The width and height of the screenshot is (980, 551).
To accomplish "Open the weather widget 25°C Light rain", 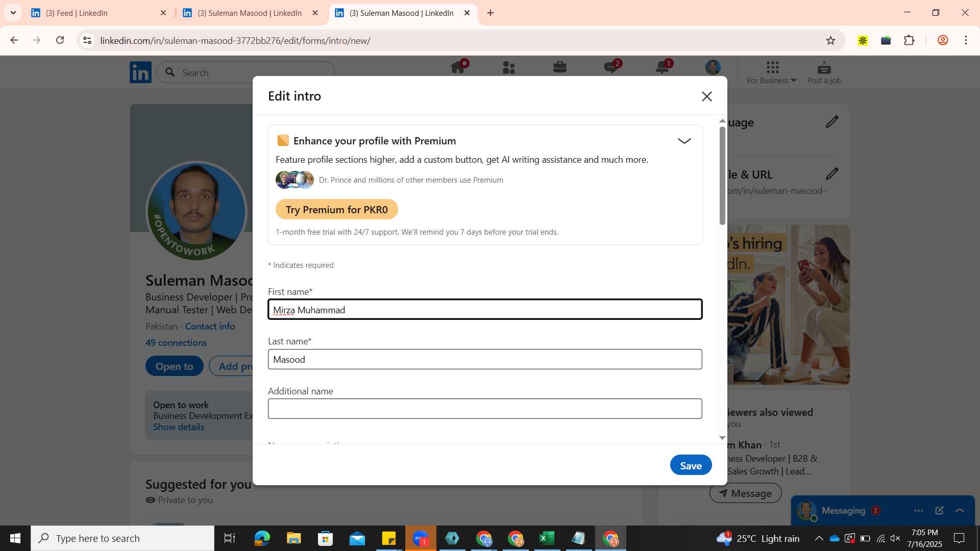I will tap(758, 538).
